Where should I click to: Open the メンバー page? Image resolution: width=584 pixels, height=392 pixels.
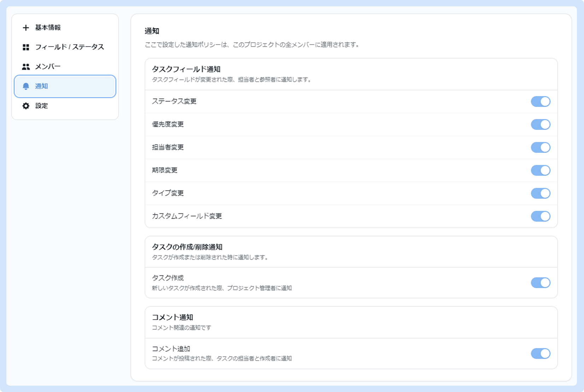pos(65,66)
